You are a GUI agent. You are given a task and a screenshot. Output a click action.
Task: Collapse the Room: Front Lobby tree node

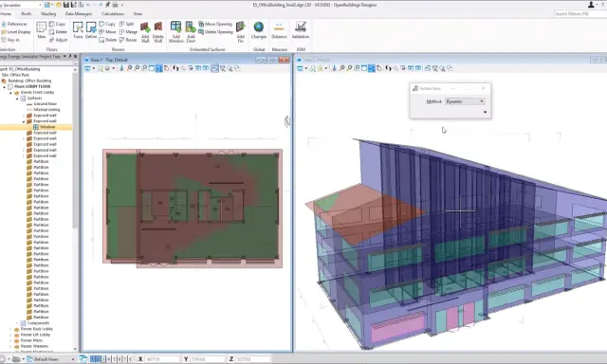tap(10, 93)
